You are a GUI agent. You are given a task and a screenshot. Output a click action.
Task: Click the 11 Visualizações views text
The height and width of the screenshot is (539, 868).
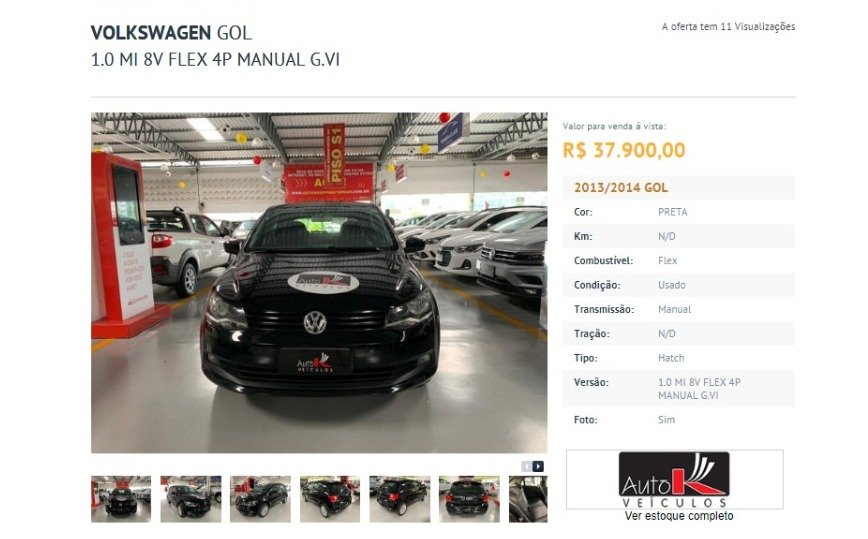[x=757, y=27]
